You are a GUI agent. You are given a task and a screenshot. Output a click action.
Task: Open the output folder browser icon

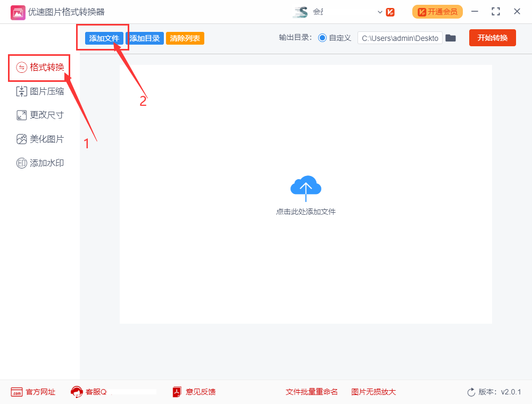point(451,38)
